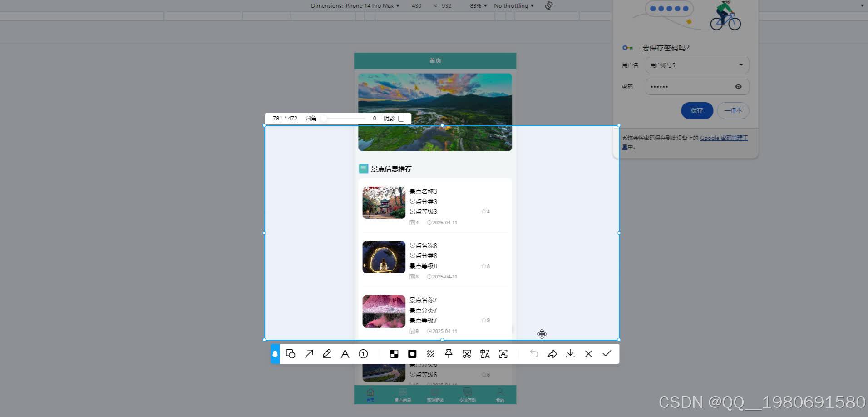Click the download screenshot icon
Image resolution: width=868 pixels, height=417 pixels.
570,353
